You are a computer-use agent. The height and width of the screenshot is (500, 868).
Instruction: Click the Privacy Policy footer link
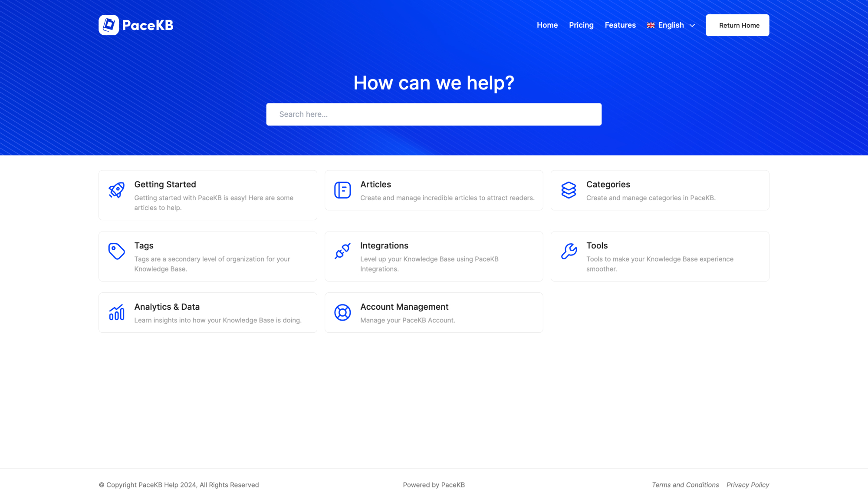pos(747,484)
